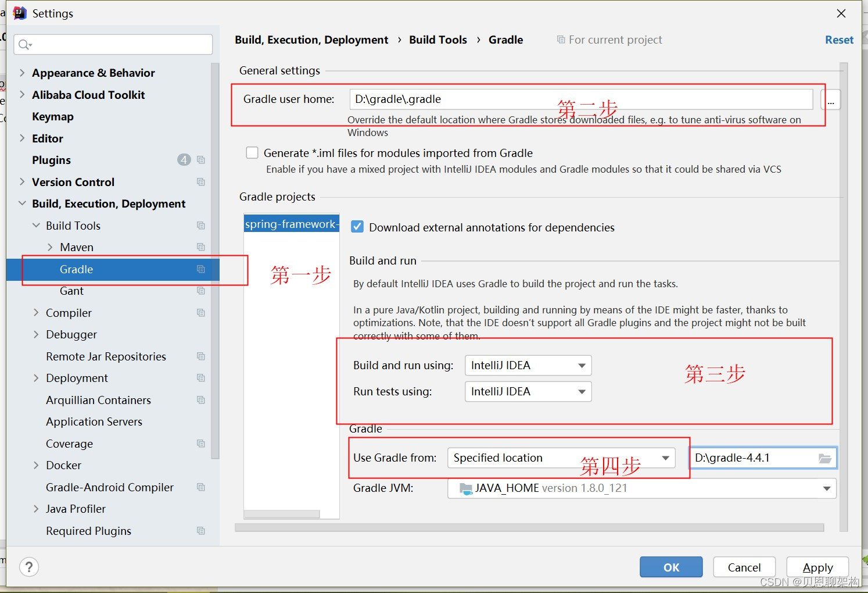868x593 pixels.
Task: Click project-level icon beside Deployment
Action: coord(201,378)
